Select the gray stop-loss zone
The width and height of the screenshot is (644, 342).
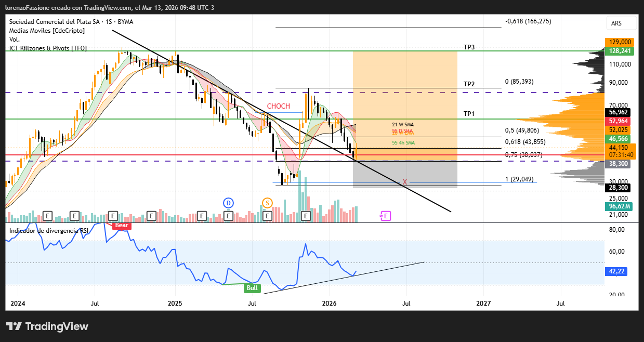405,174
